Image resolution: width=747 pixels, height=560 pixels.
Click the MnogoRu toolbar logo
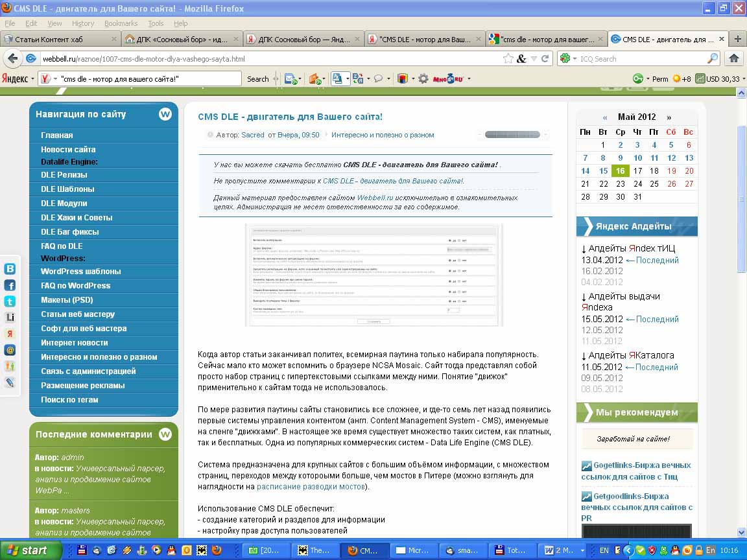pos(447,79)
